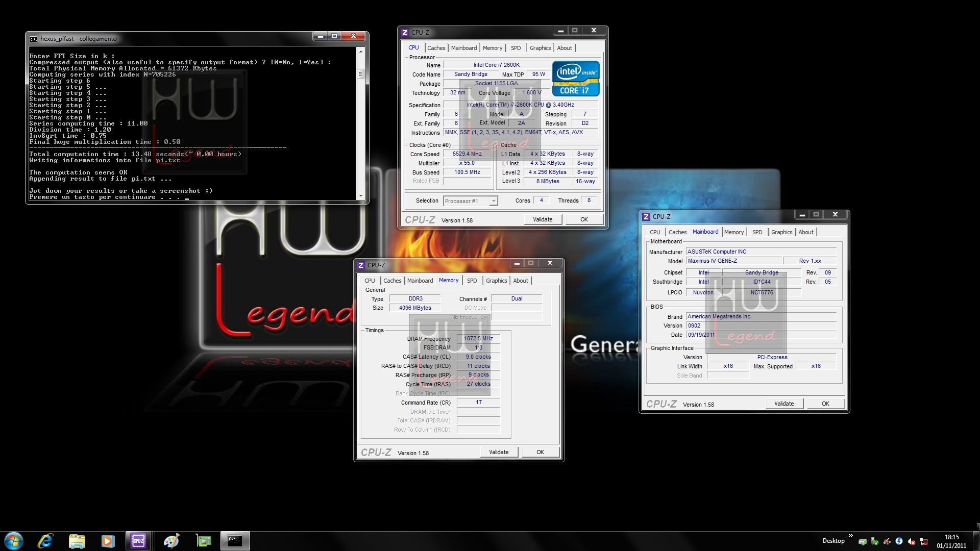Click the Bus Speed value 100.5 MHz
Screen dimensions: 980x551
point(467,172)
